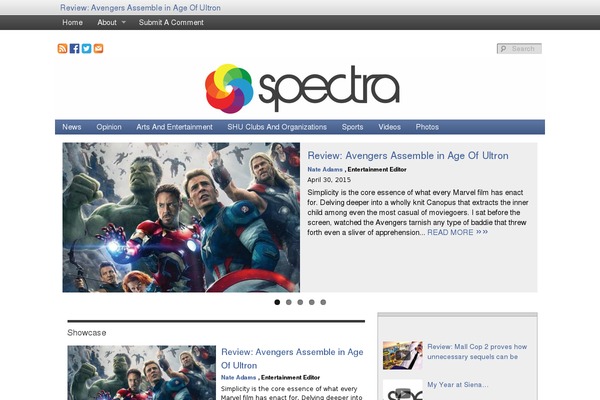Open the featured Avengers review headline
Viewport: 600px width, 400px height.
click(x=408, y=156)
